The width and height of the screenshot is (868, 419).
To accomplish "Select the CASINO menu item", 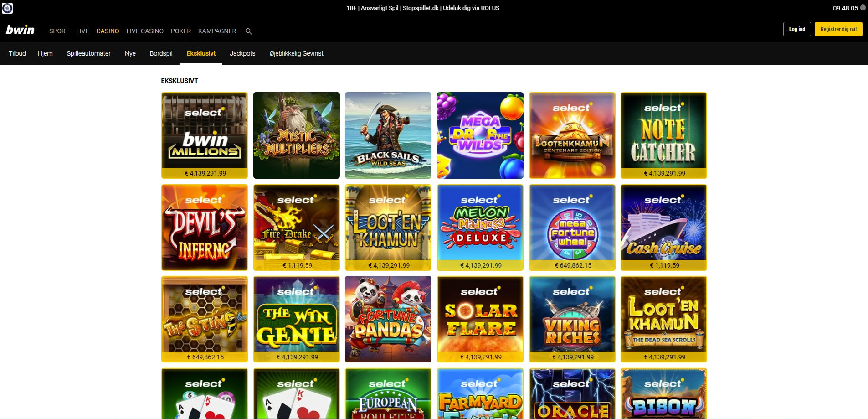I will point(108,31).
